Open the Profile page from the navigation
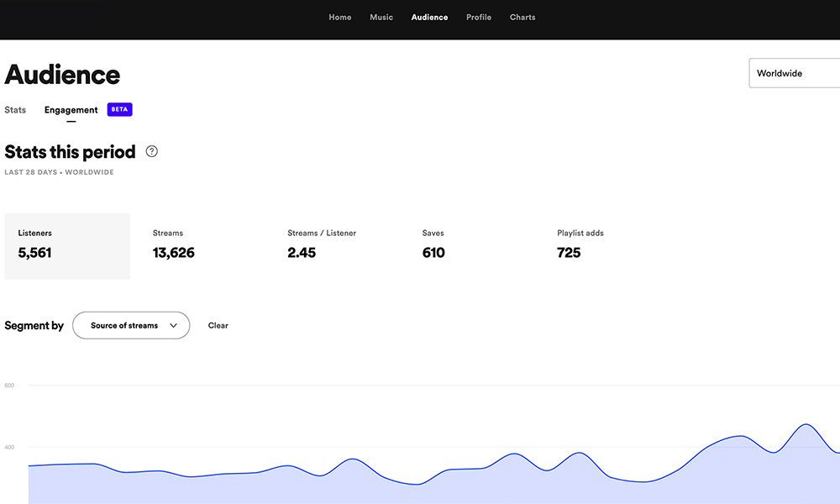This screenshot has height=504, width=840. point(479,18)
